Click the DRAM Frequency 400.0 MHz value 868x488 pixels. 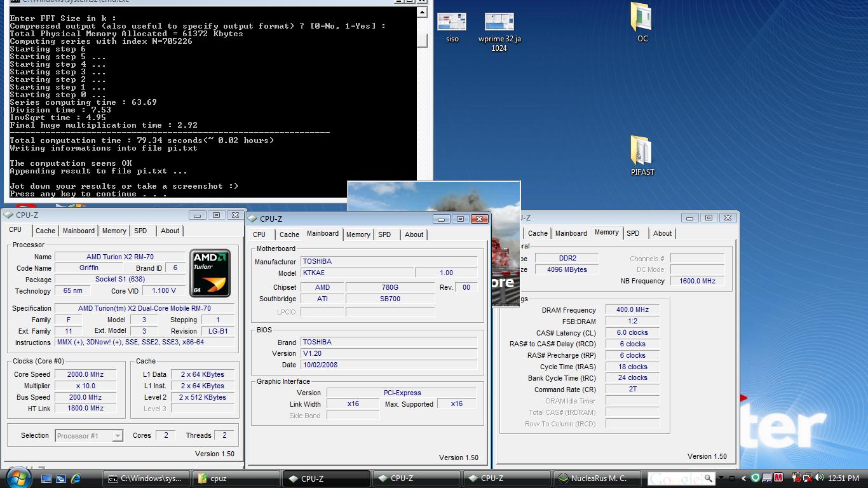[x=632, y=310]
